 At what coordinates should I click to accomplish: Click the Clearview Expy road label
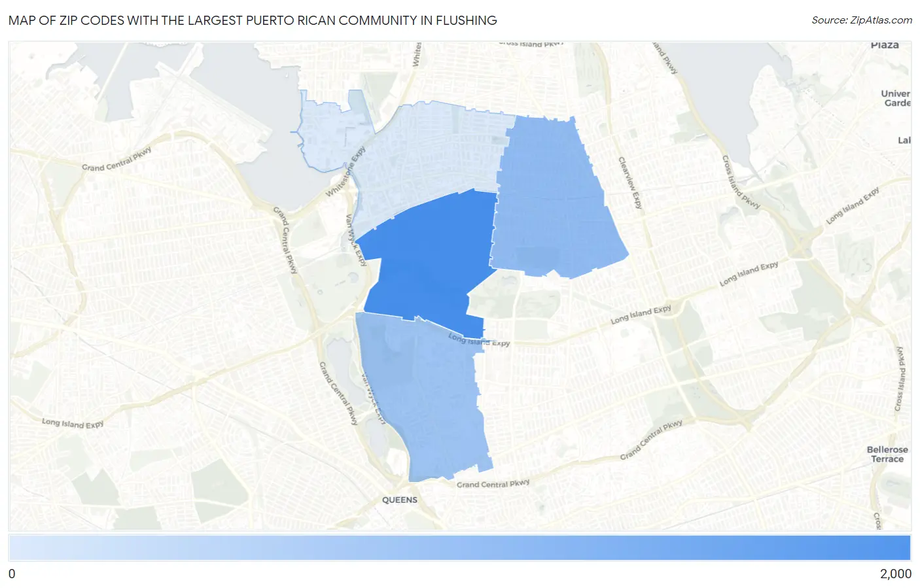click(631, 182)
